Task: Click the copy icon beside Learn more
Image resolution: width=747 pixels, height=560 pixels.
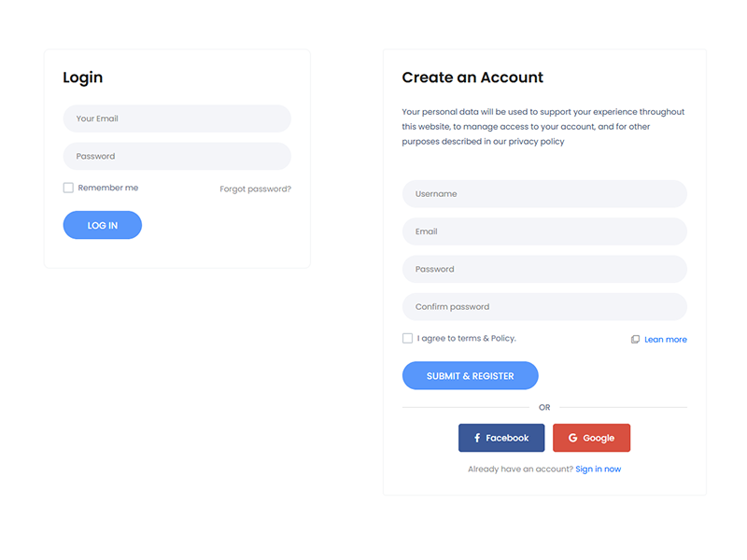Action: point(635,340)
